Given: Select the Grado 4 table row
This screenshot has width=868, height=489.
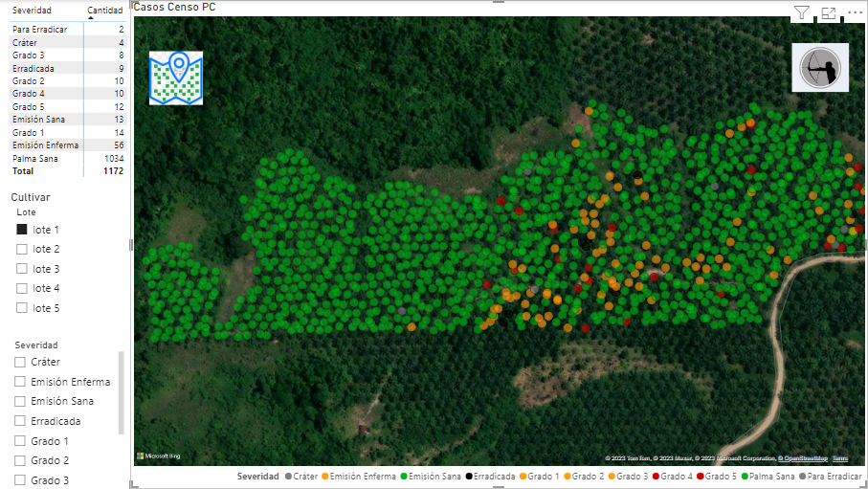Looking at the screenshot, I should coord(68,94).
